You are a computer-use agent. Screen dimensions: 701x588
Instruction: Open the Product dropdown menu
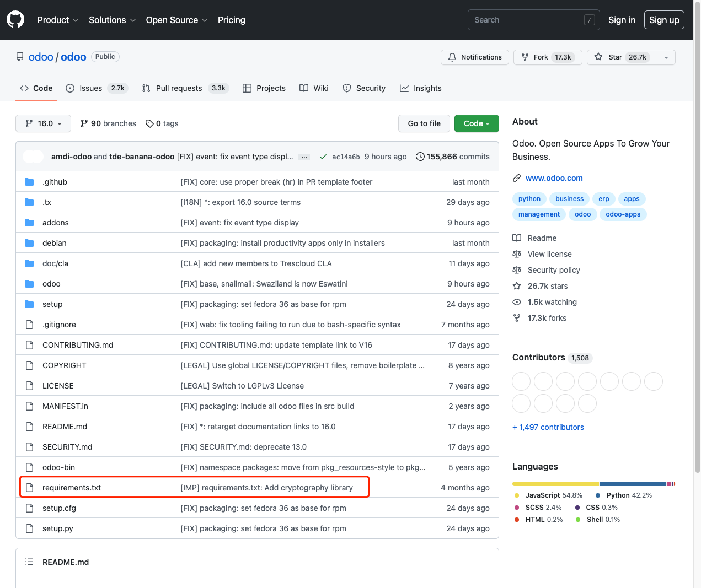[x=58, y=20]
